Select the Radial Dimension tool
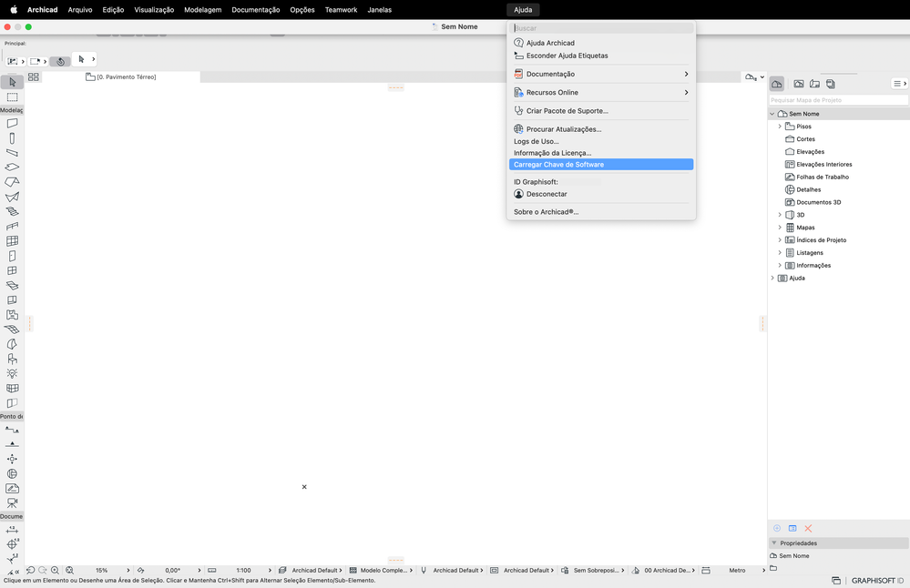This screenshot has height=588, width=910. click(x=12, y=544)
